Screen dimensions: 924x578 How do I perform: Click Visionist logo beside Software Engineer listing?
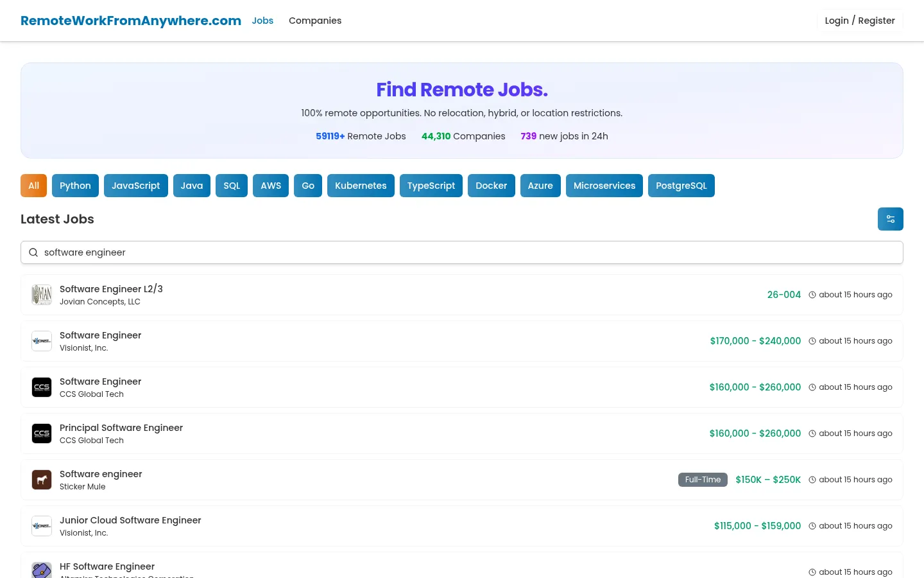(42, 341)
